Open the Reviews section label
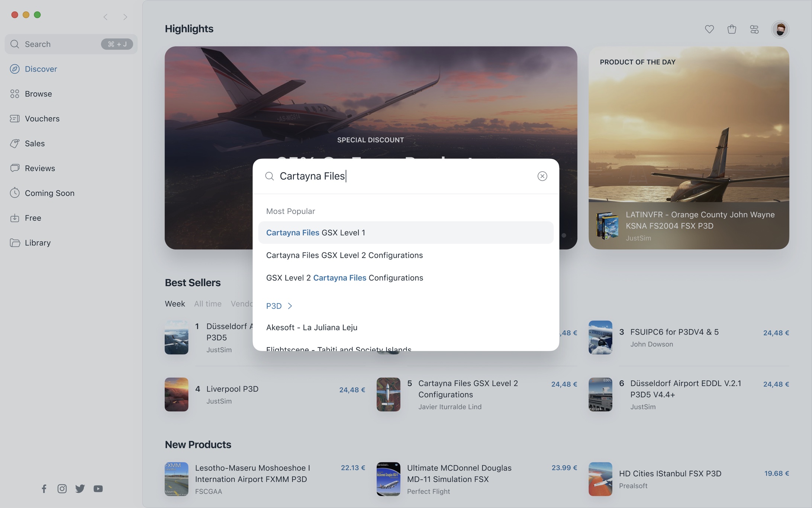The image size is (812, 508). tap(40, 168)
